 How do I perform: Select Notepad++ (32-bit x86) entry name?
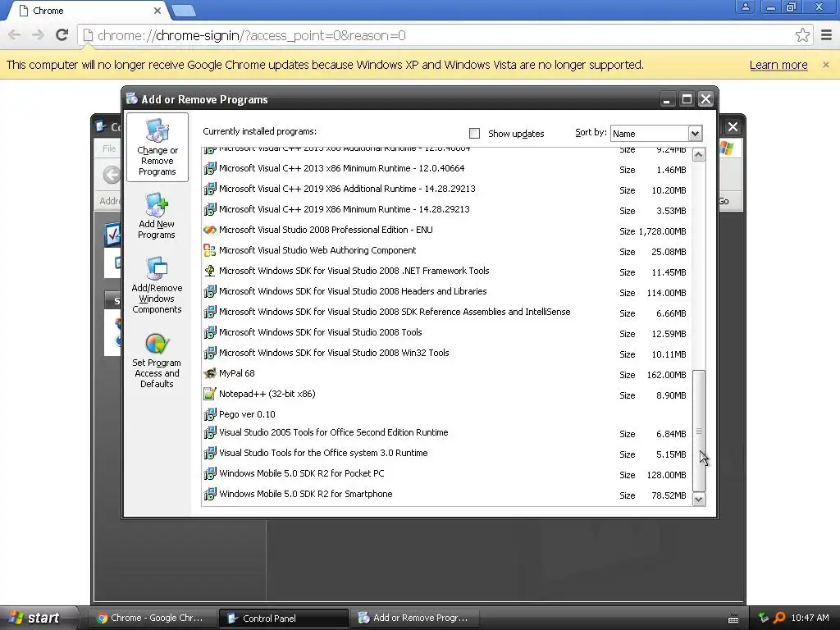[267, 394]
